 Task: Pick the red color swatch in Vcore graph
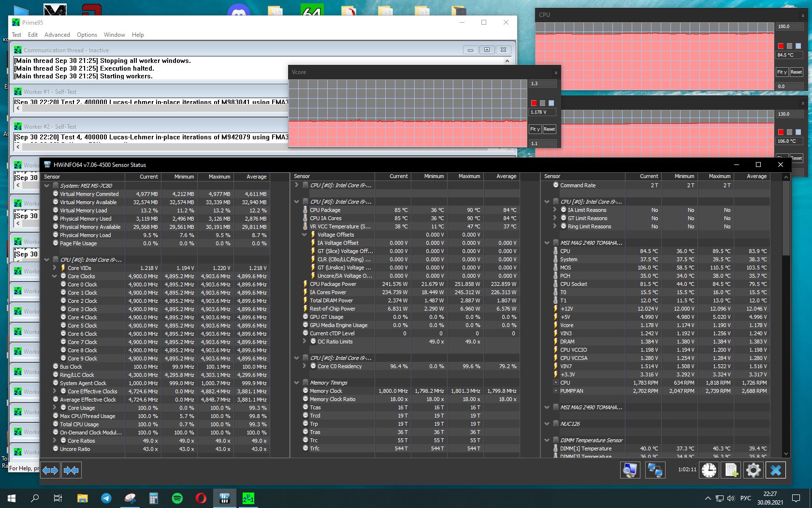(534, 103)
